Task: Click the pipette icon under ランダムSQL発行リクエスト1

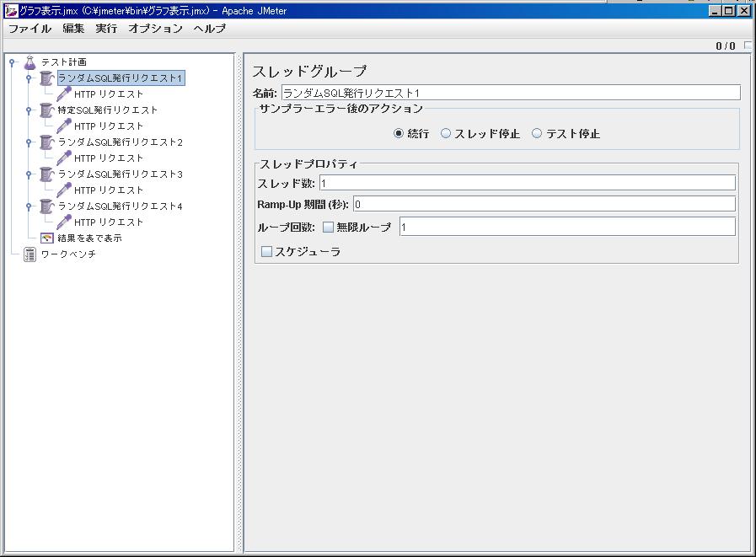Action: coord(64,94)
